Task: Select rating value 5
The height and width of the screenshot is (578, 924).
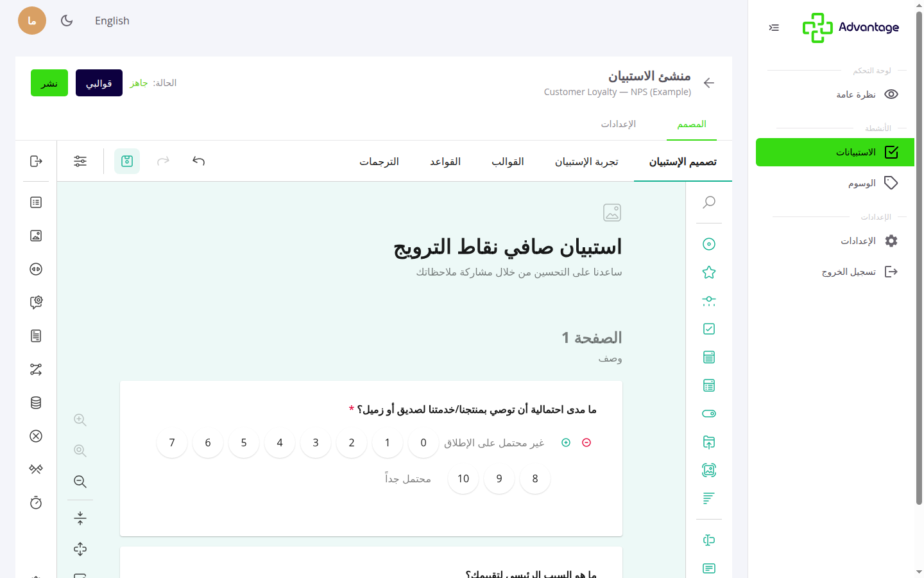Action: pyautogui.click(x=244, y=442)
